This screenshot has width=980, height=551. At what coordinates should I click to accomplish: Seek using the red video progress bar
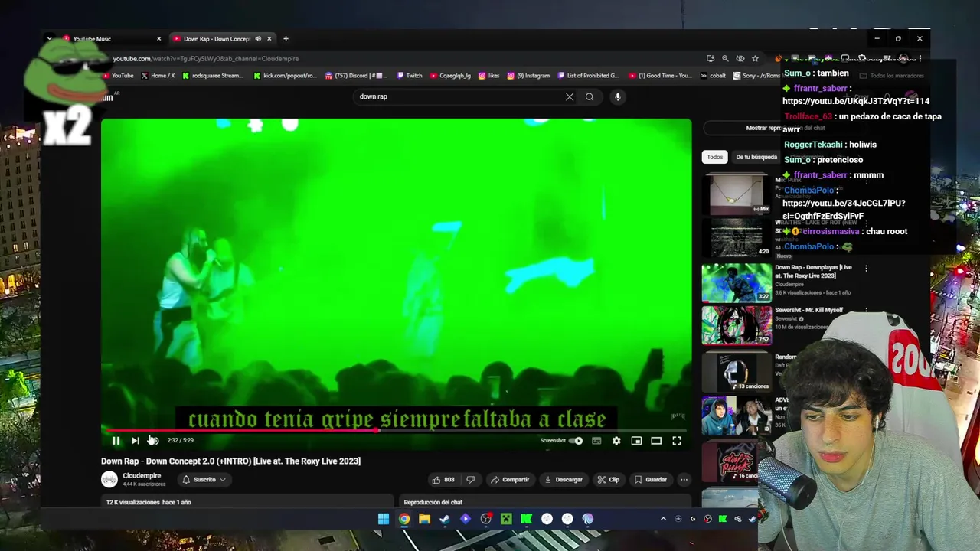click(x=396, y=430)
